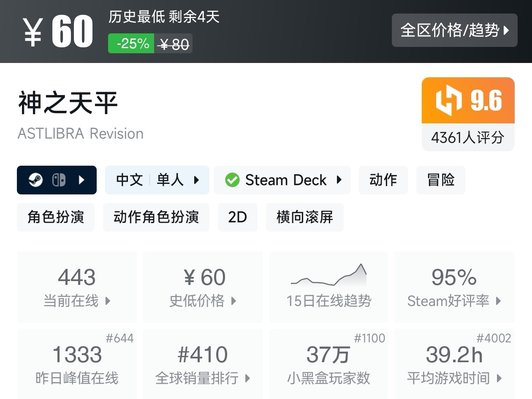Click the #1100 rank label
The width and height of the screenshot is (532, 399).
coord(369,338)
